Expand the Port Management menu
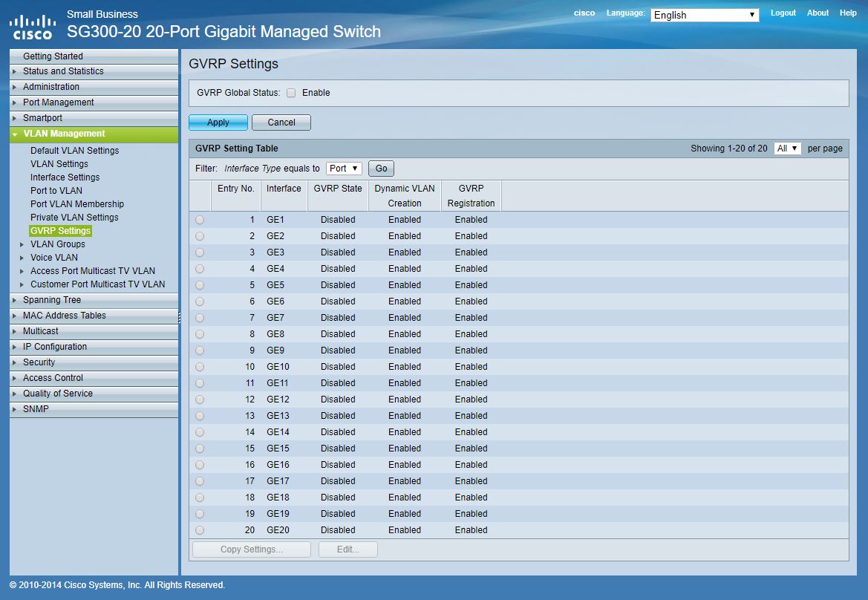Viewport: 868px width, 600px height. 94,102
